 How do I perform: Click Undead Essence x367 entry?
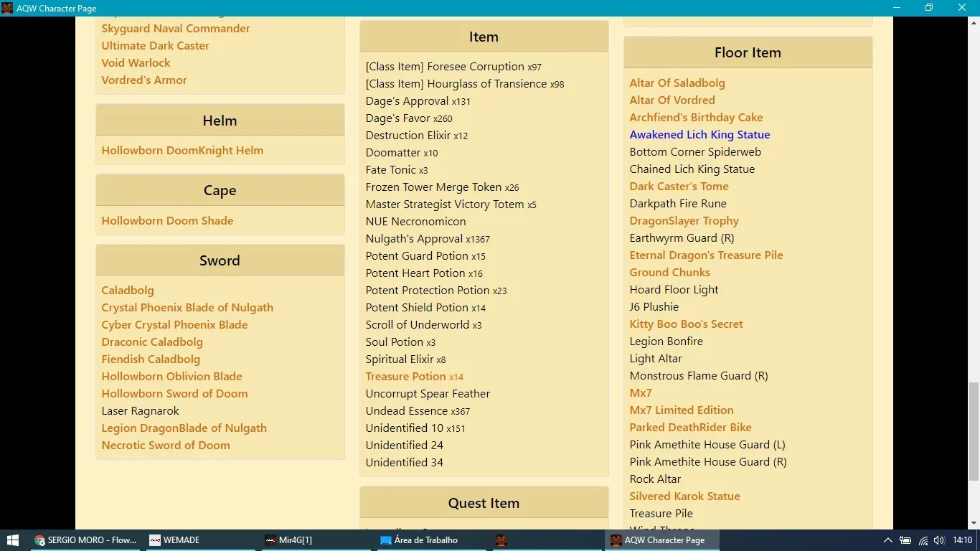(418, 411)
